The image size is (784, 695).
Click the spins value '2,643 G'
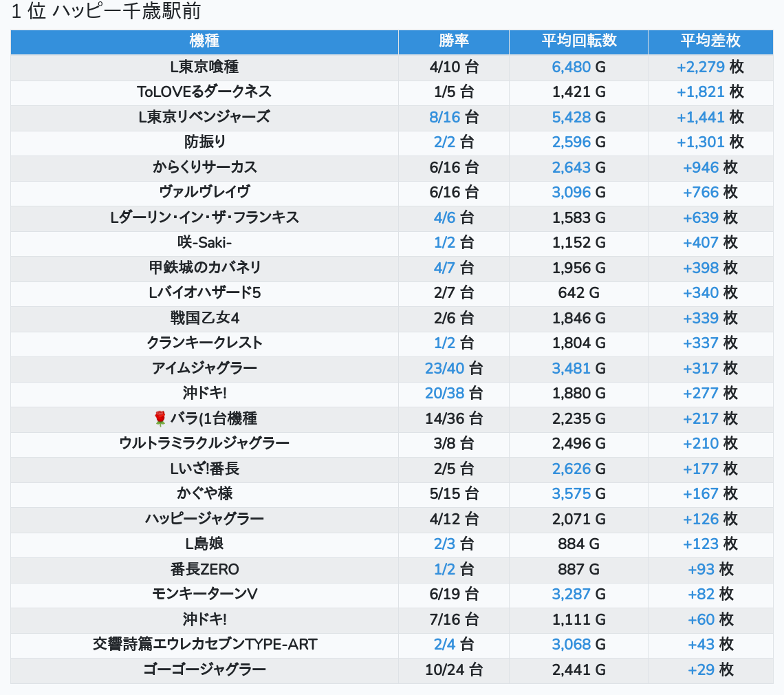point(578,167)
